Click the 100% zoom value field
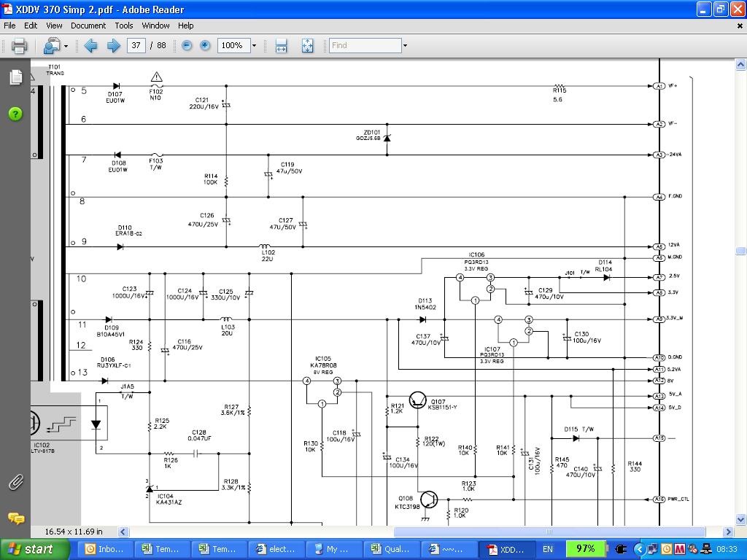747x560 pixels. [233, 46]
